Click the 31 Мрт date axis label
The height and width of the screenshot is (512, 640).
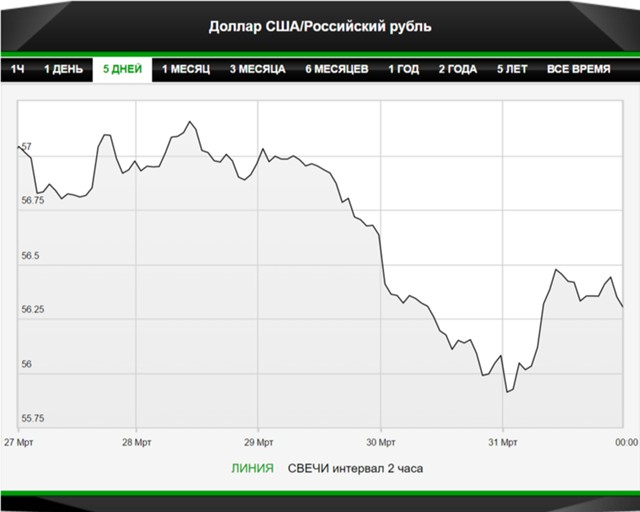[x=502, y=441]
